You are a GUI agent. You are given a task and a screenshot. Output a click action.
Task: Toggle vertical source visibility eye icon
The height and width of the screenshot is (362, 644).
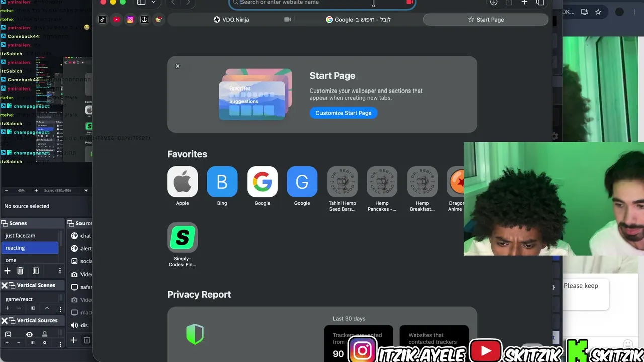click(x=29, y=334)
